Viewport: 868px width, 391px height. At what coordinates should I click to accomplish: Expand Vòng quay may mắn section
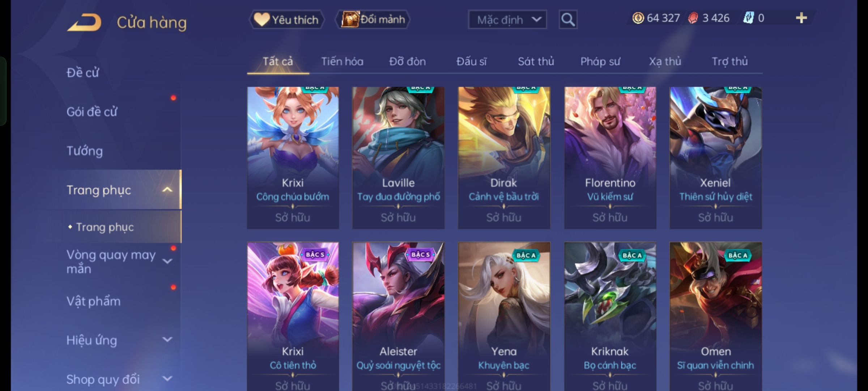point(167,261)
